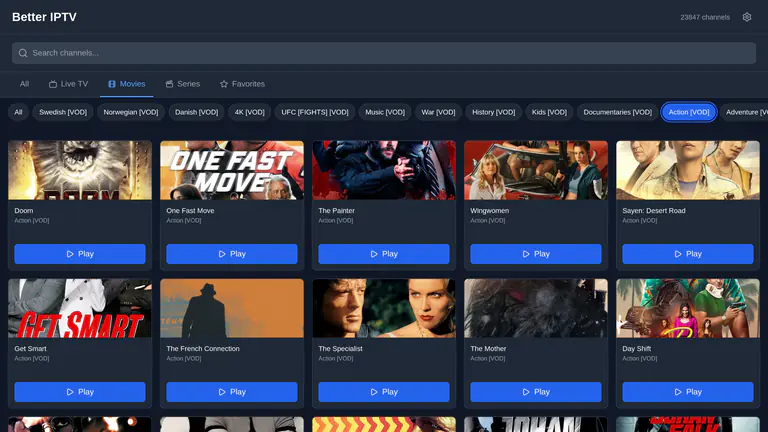
Task: Open The Painter poster image
Action: tap(384, 170)
